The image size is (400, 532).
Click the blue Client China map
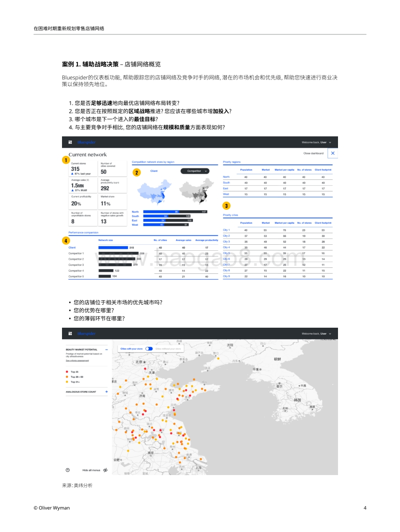click(155, 192)
